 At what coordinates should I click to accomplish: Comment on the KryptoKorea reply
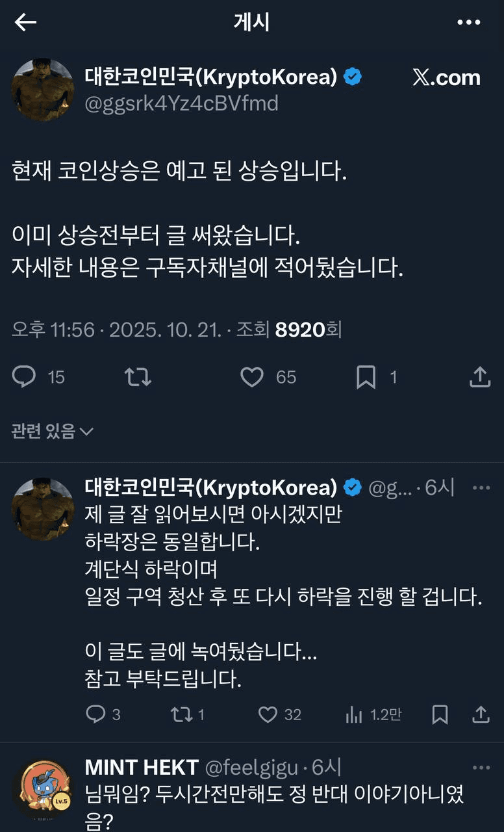pyautogui.click(x=95, y=715)
